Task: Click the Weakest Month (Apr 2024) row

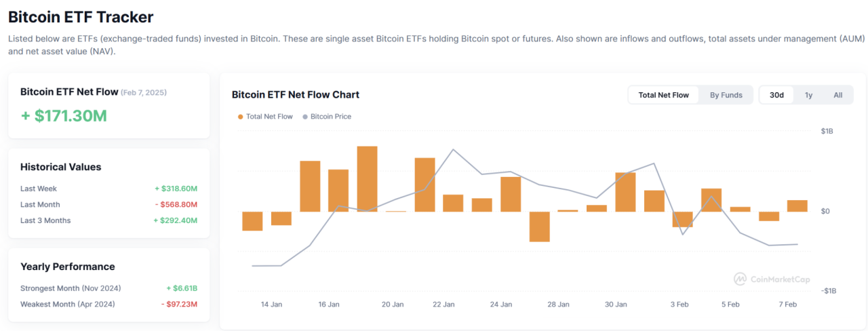Action: 108,304
